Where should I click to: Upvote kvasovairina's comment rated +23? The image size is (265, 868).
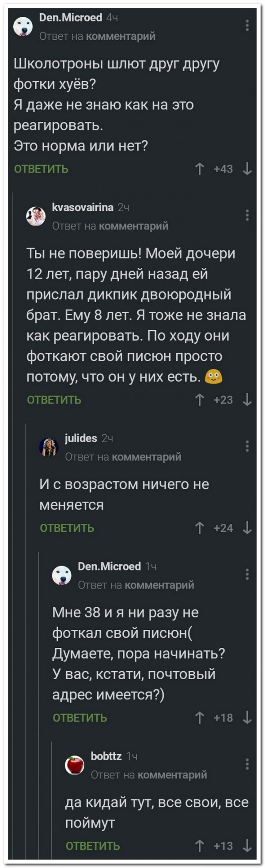[x=200, y=400]
